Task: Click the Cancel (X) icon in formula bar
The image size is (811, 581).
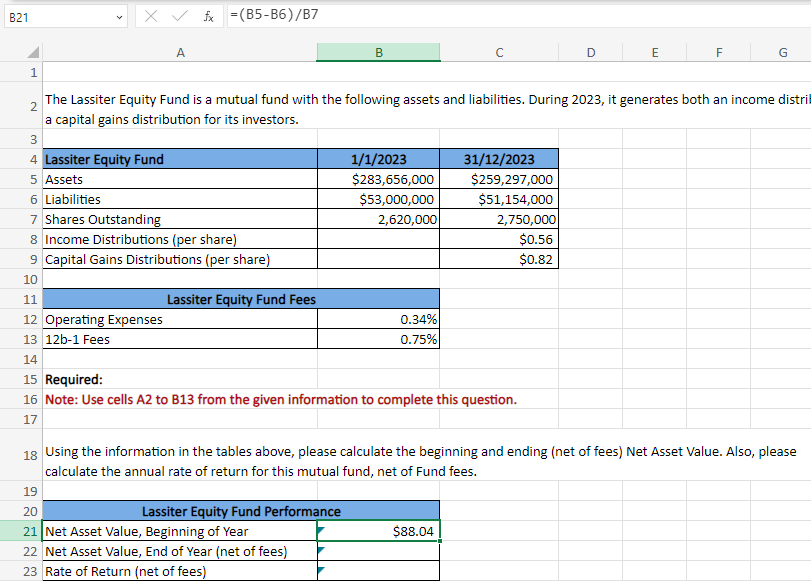Action: click(x=150, y=15)
